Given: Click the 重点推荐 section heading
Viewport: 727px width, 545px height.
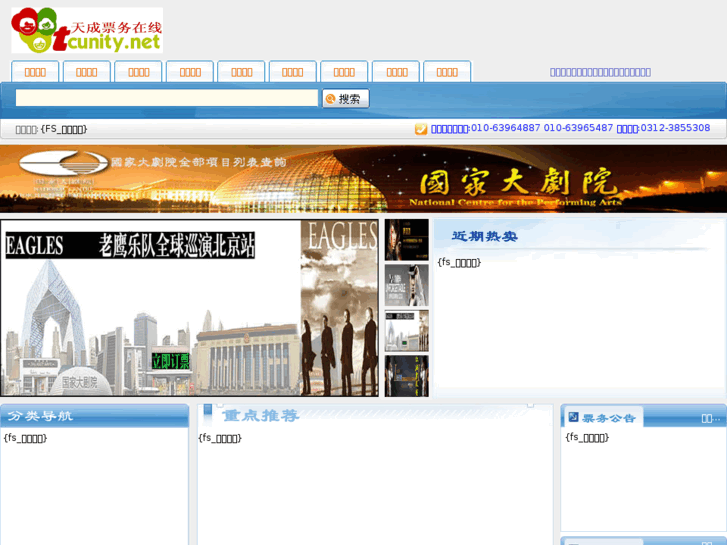Looking at the screenshot, I should (261, 416).
